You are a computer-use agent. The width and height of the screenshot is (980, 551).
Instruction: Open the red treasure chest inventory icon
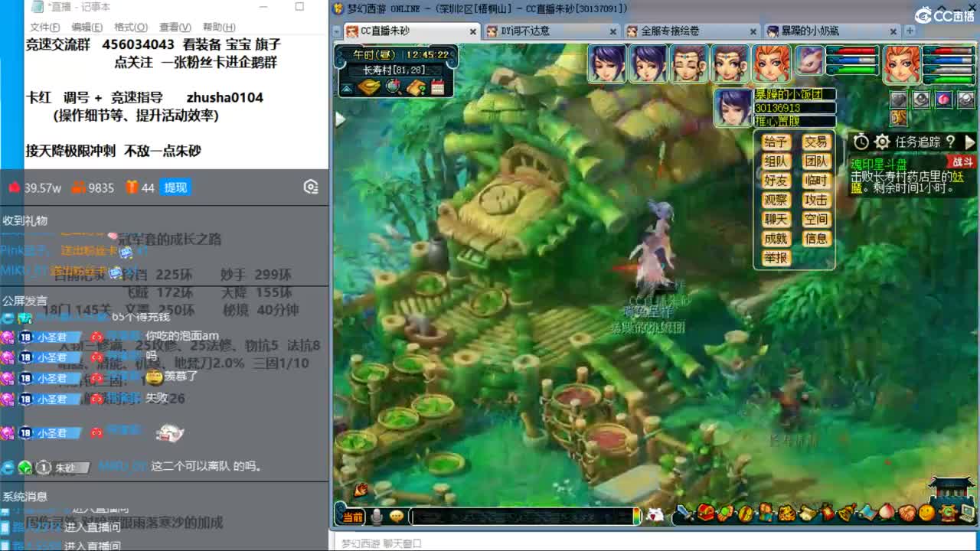(x=705, y=513)
